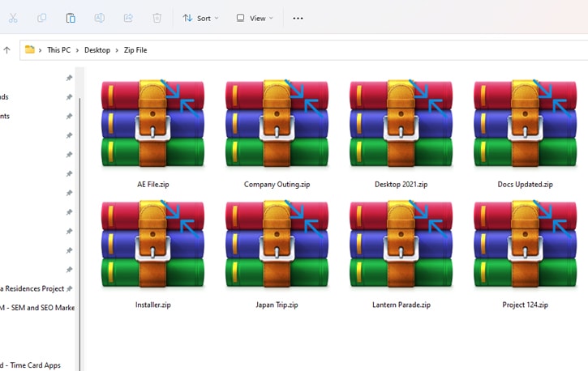Click the navigation pane vertical scrollbar
The height and width of the screenshot is (371, 588).
click(x=79, y=232)
